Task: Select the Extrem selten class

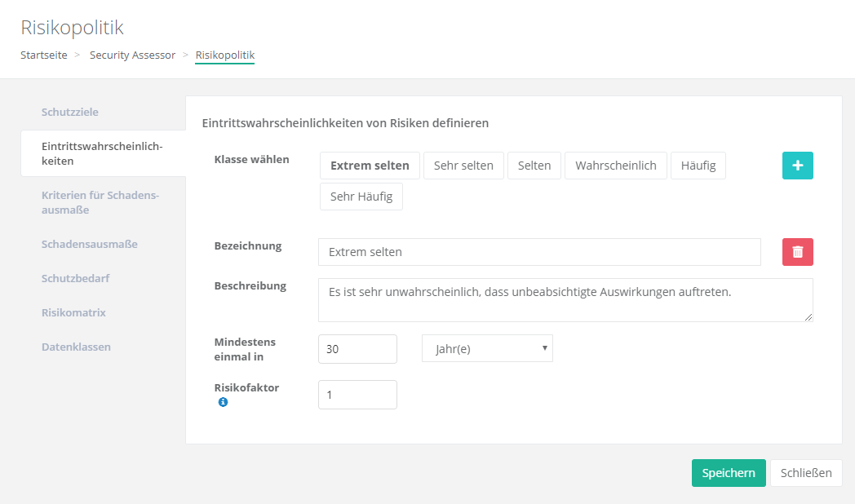Action: (370, 166)
